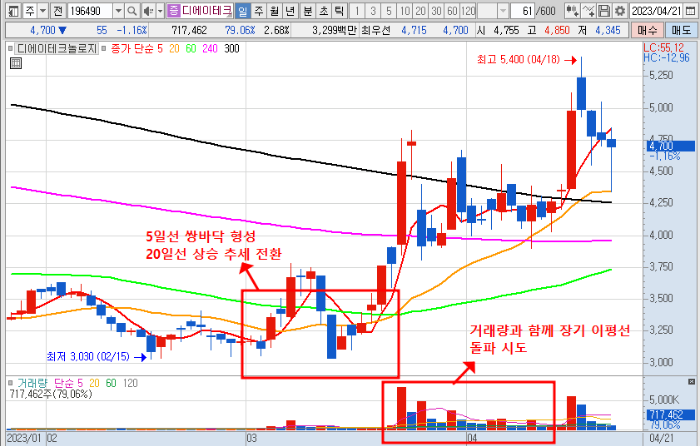The image size is (700, 446).
Task: Click the 디에이테크놀로지 name button in the chart
Action: [x=56, y=48]
